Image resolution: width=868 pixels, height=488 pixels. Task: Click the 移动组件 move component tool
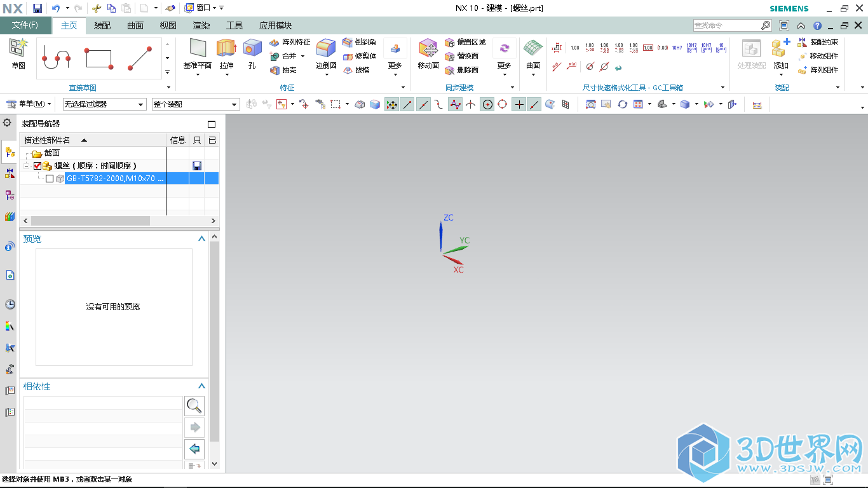[818, 56]
